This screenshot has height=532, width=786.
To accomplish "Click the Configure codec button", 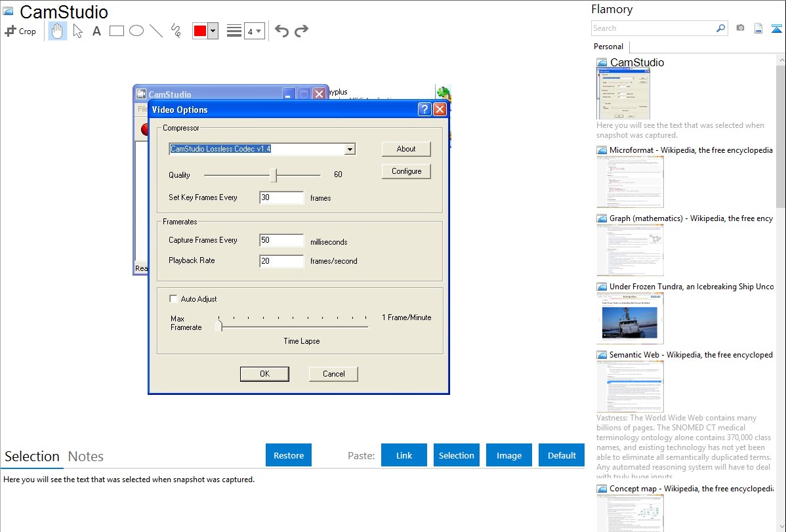I will pos(406,171).
